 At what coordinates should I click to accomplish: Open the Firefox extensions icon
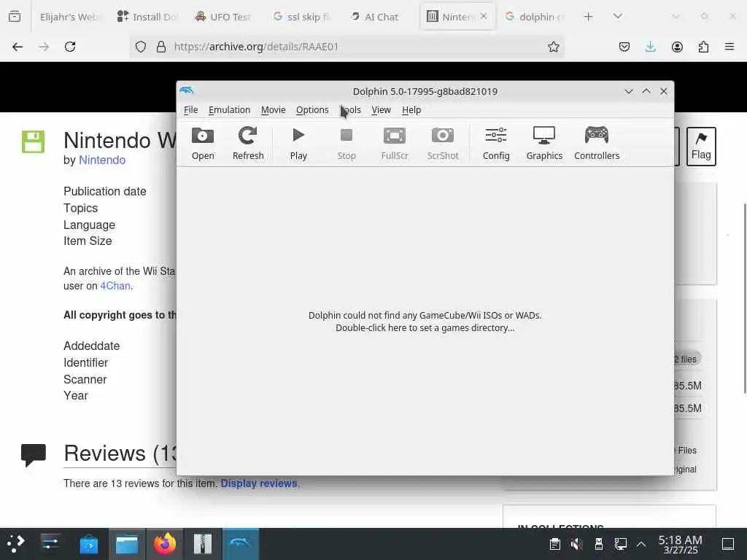pyautogui.click(x=703, y=47)
